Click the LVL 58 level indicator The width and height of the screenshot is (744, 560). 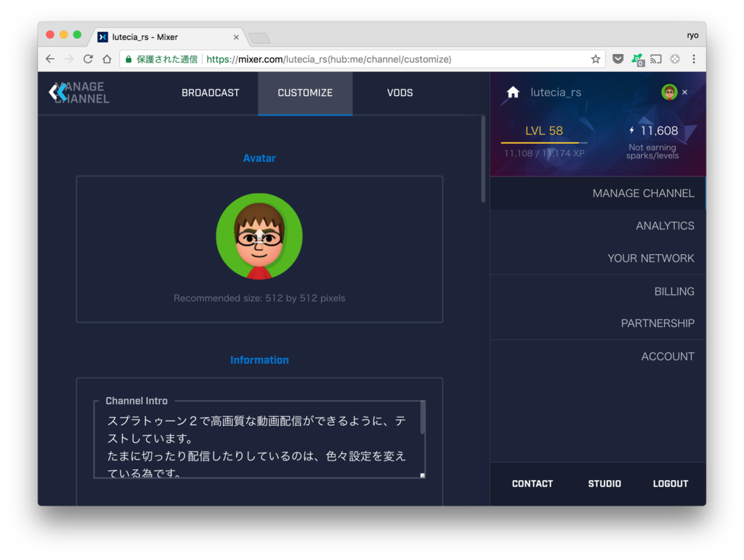543,131
